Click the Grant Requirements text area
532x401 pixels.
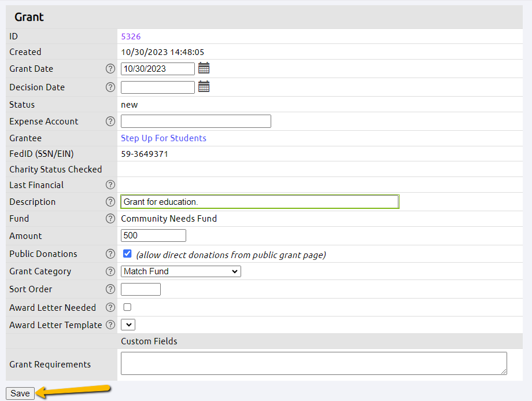[313, 363]
